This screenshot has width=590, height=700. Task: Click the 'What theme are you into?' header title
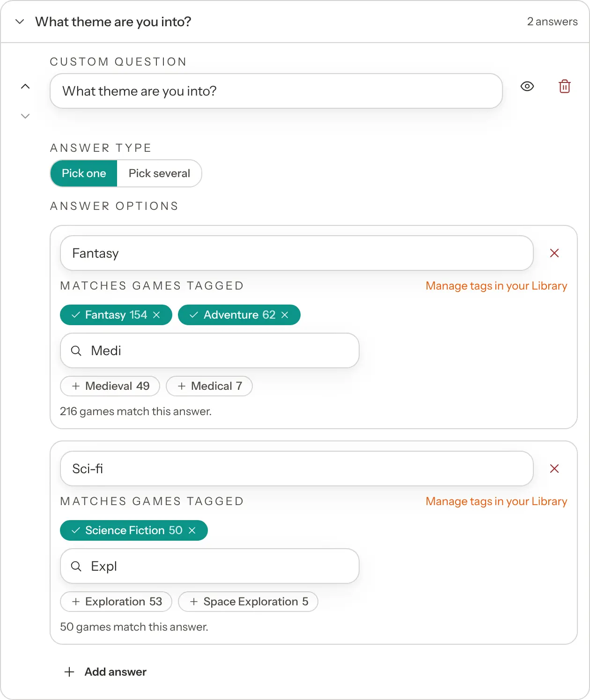click(x=113, y=22)
